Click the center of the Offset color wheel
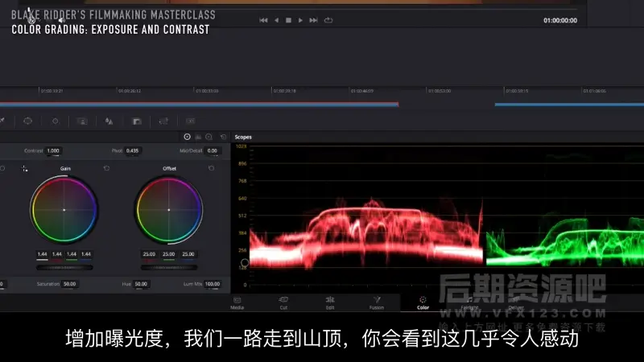This screenshot has height=362, width=644. 169,209
